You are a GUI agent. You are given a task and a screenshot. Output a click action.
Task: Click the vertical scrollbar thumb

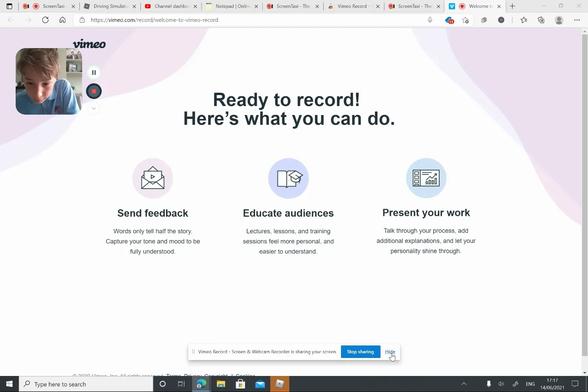[585, 195]
